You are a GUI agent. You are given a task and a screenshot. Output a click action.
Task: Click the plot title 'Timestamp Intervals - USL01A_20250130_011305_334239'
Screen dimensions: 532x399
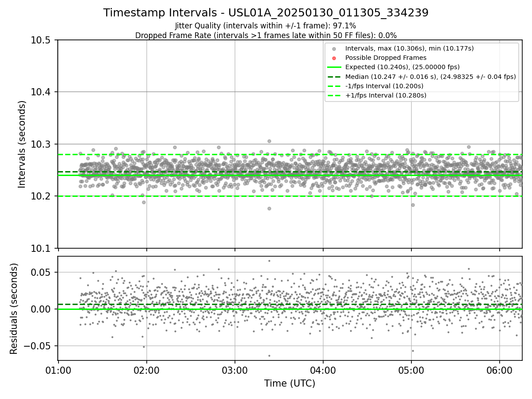click(x=266, y=13)
